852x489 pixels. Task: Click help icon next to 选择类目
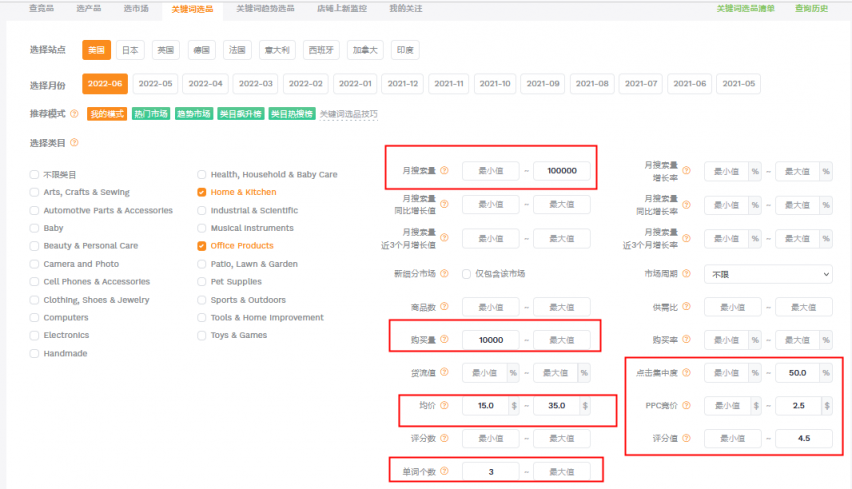tap(74, 142)
